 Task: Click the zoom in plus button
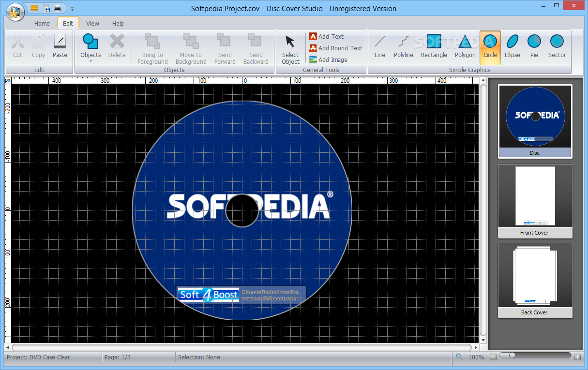tap(577, 357)
